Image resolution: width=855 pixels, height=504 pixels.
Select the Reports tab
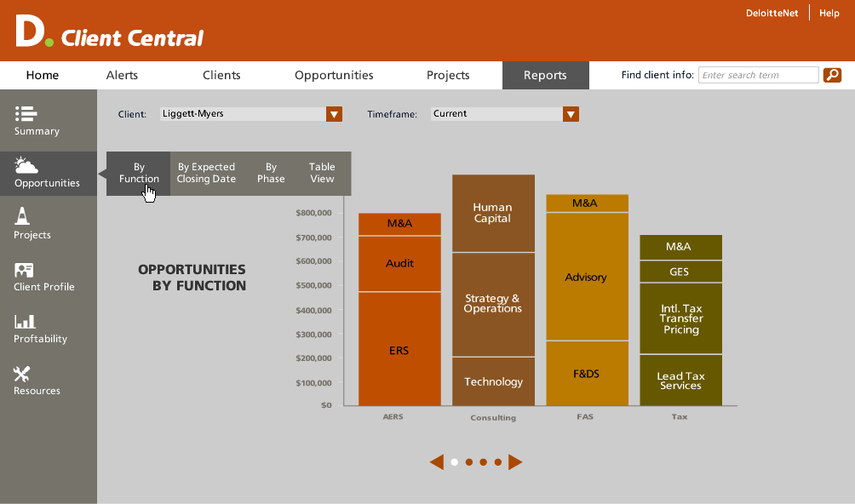pyautogui.click(x=545, y=75)
